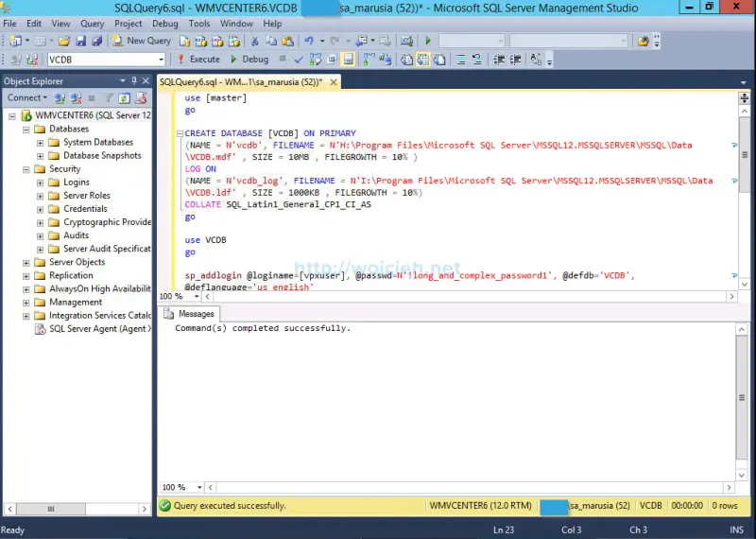This screenshot has width=756, height=539.
Task: Open Query Options icon next to plan icon
Action: pyautogui.click(x=332, y=60)
